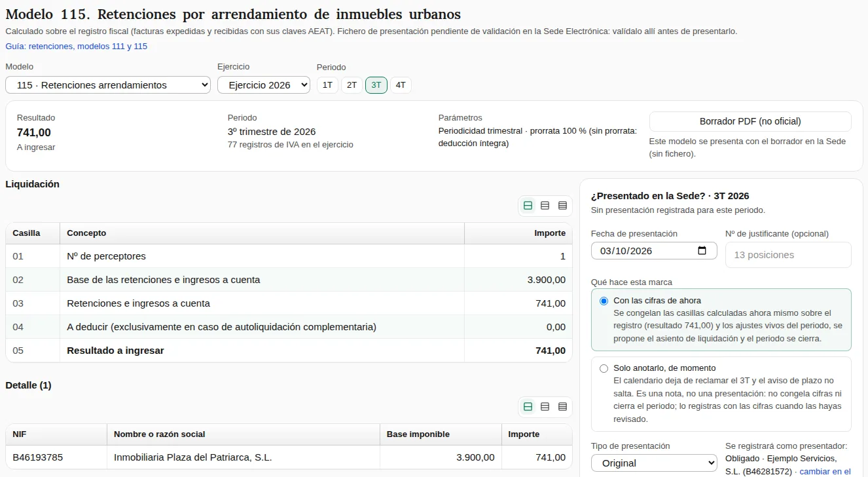Image resolution: width=868 pixels, height=477 pixels.
Task: Set medium row density for Liquidación table
Action: pyautogui.click(x=545, y=206)
